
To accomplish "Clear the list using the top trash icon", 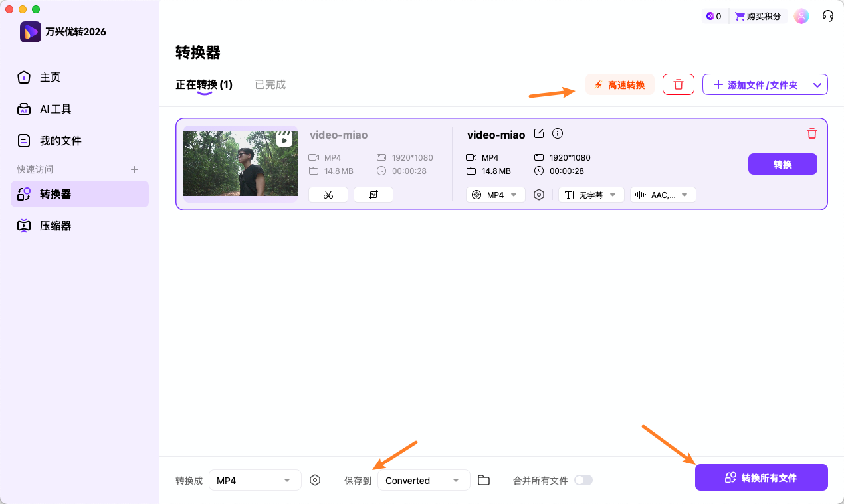I will pyautogui.click(x=678, y=84).
